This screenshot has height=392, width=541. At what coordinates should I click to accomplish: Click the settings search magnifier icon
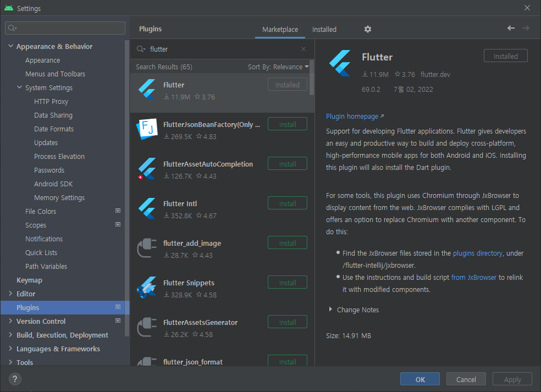coord(12,28)
